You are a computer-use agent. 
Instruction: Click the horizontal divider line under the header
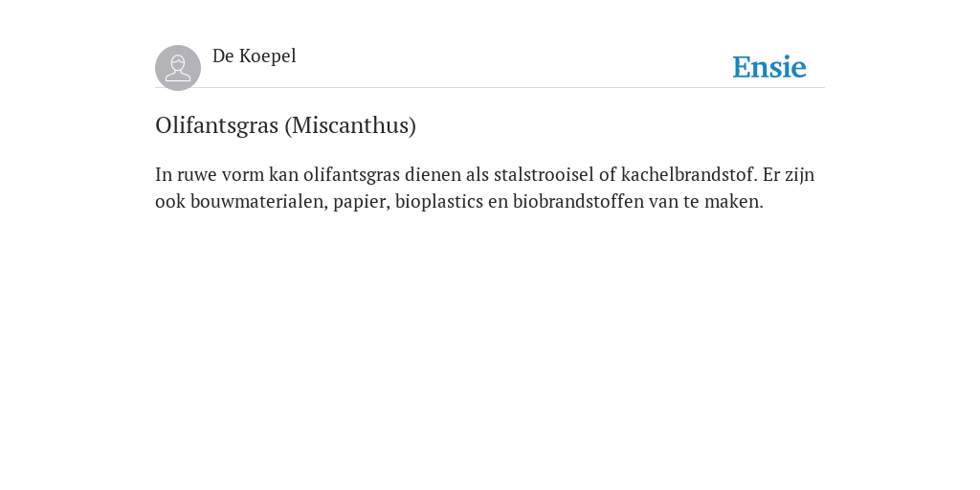point(490,87)
